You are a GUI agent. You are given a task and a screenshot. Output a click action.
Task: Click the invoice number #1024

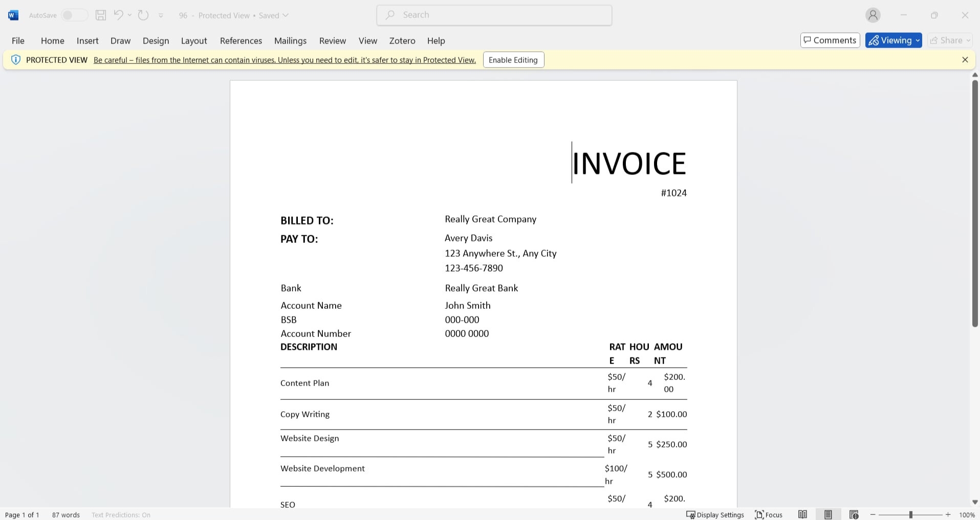673,193
